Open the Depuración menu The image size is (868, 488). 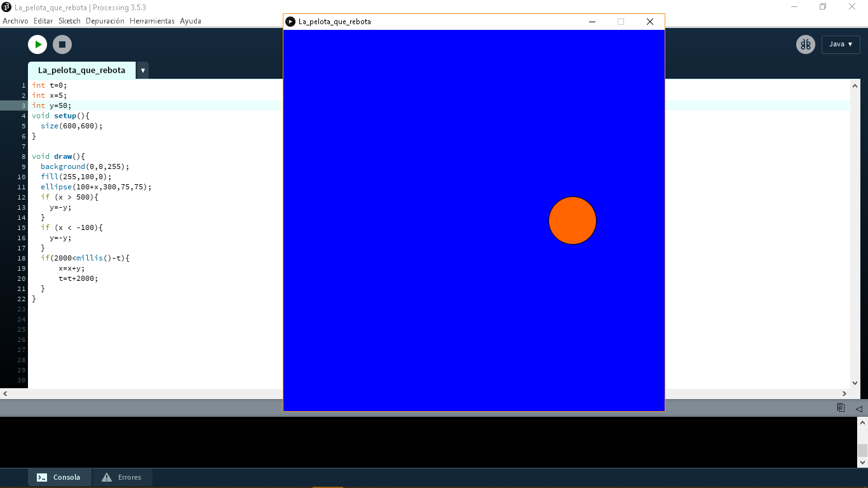pyautogui.click(x=105, y=21)
